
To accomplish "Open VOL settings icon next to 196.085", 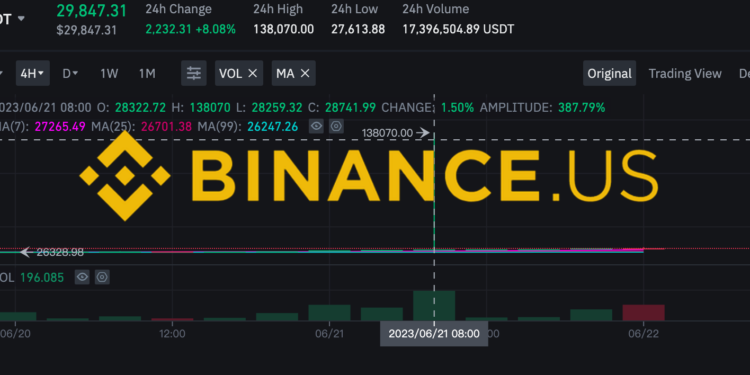I will (x=102, y=277).
